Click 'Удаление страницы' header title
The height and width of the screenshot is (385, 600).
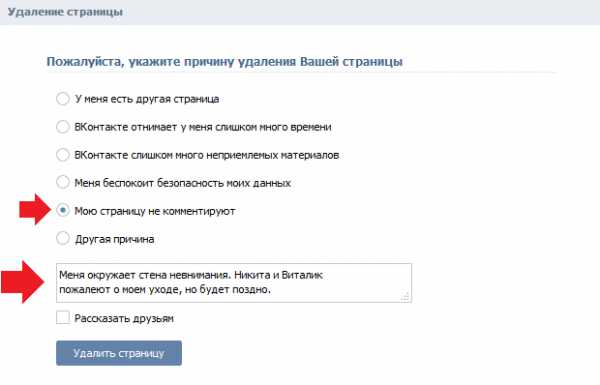[x=65, y=12]
